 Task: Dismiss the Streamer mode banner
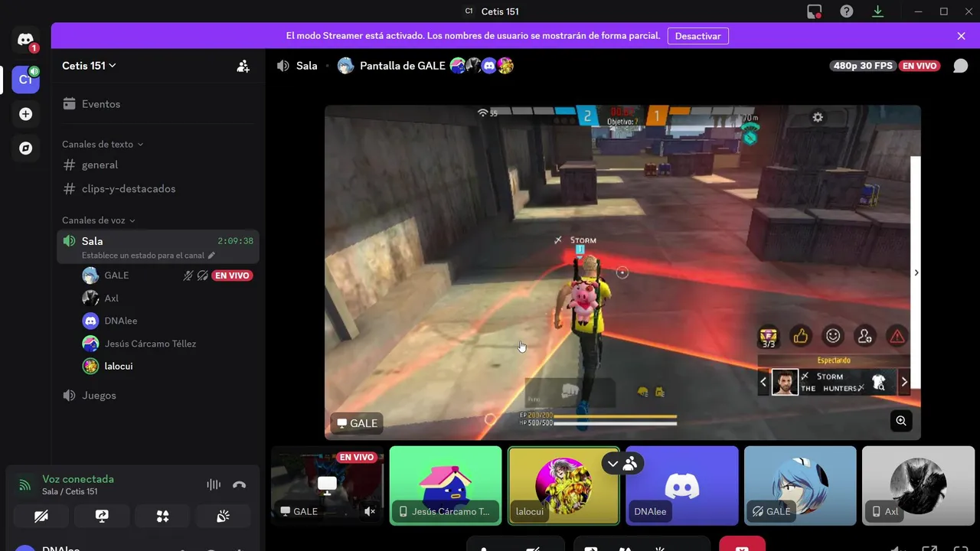[961, 36]
